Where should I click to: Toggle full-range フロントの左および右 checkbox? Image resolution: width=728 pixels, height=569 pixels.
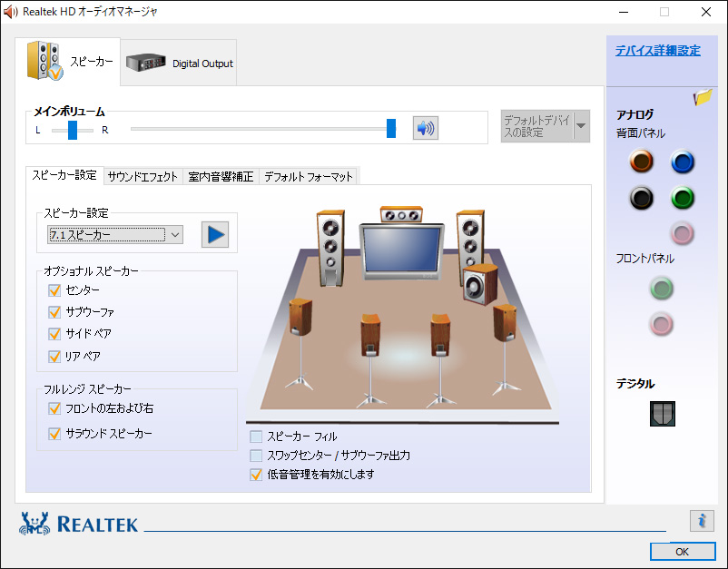pyautogui.click(x=54, y=408)
